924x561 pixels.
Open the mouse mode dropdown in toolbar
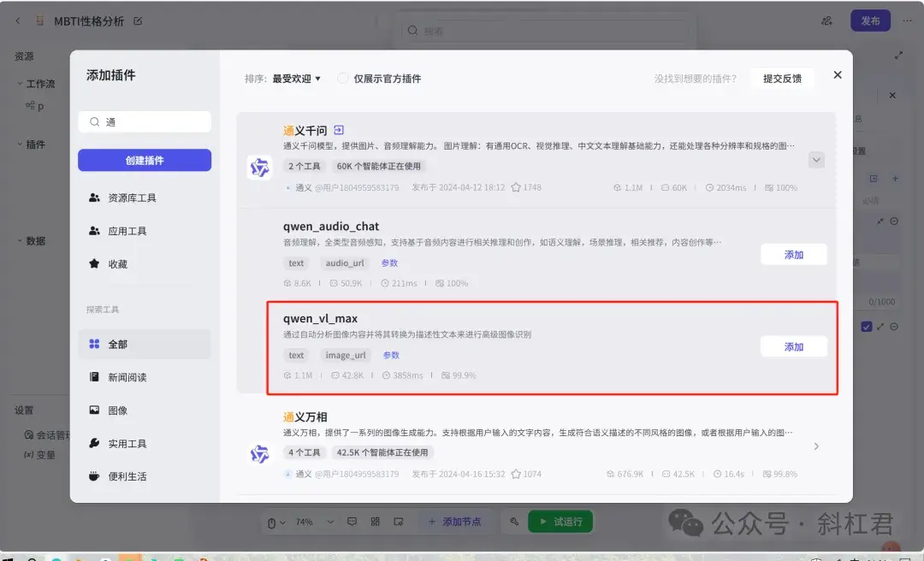pyautogui.click(x=276, y=523)
